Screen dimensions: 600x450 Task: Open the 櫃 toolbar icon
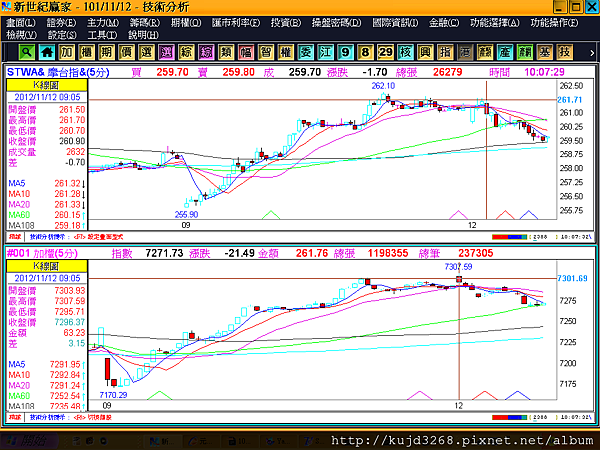tap(87, 52)
